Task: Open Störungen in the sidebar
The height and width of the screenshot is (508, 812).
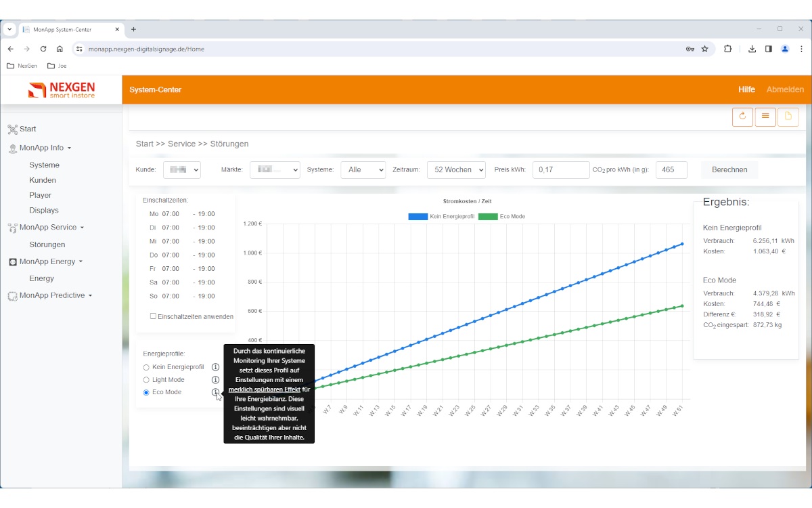Action: (x=47, y=245)
